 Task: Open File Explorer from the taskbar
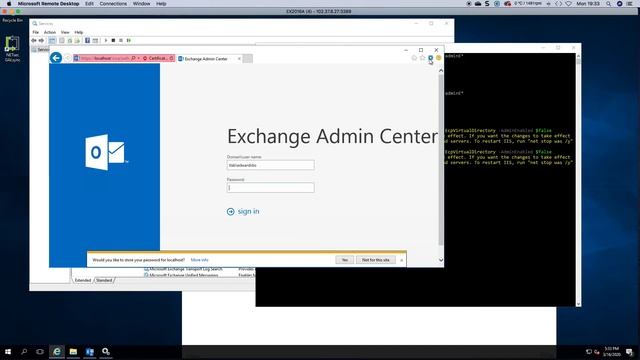(73, 351)
